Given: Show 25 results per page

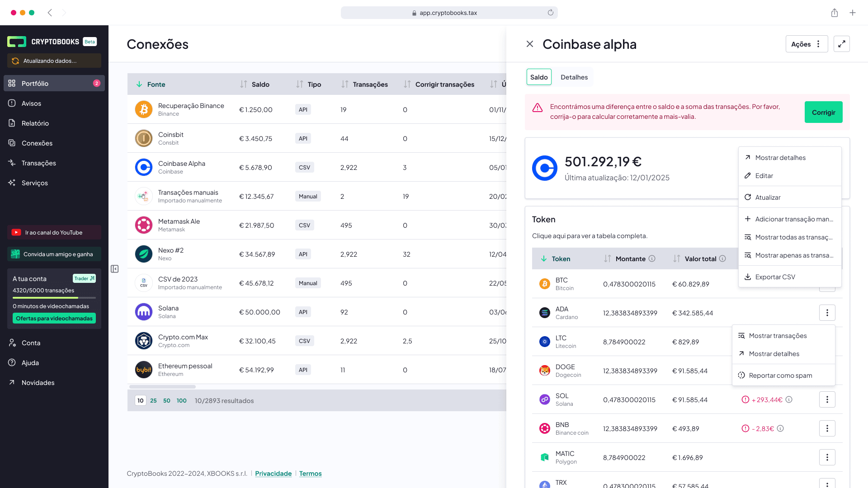Looking at the screenshot, I should [153, 400].
